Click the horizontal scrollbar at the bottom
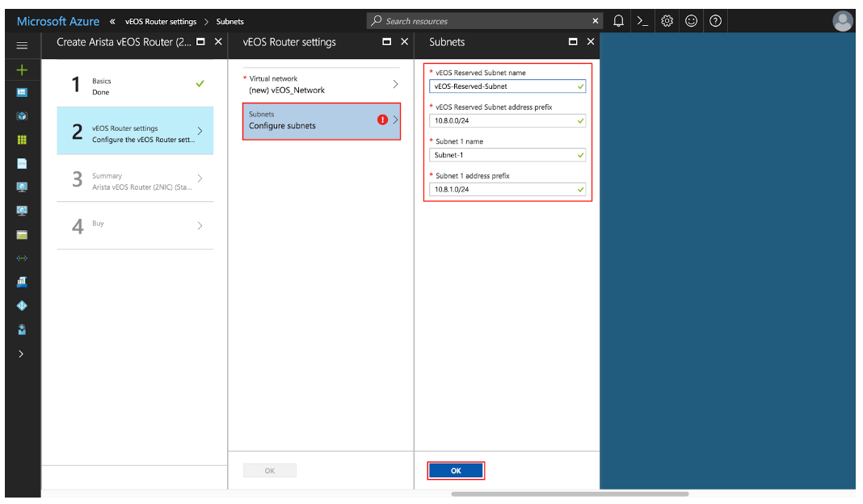 coord(570,494)
